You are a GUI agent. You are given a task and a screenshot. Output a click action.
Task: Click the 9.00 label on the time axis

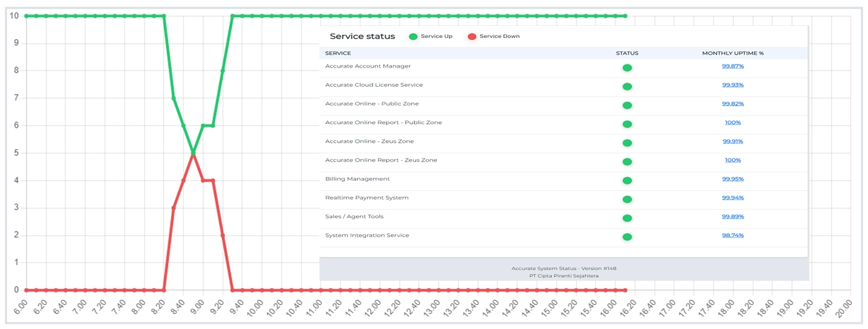click(x=197, y=307)
